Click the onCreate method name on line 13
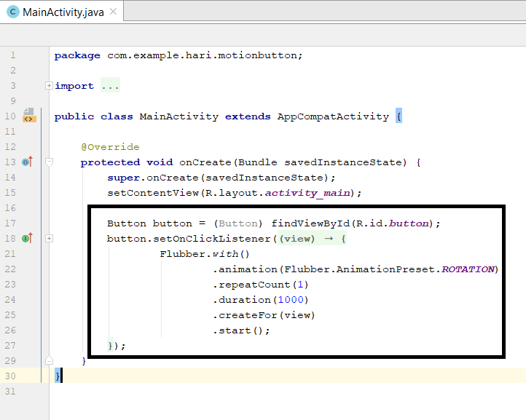Screen dimensions: 526x420 pos(205,162)
